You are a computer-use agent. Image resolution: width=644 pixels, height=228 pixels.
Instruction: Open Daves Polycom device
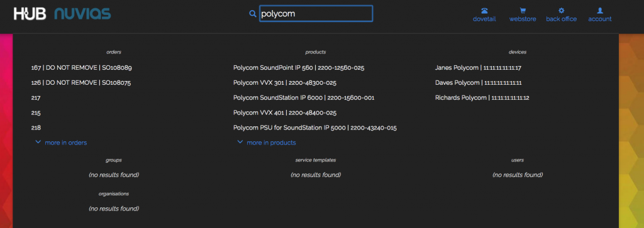coord(479,82)
